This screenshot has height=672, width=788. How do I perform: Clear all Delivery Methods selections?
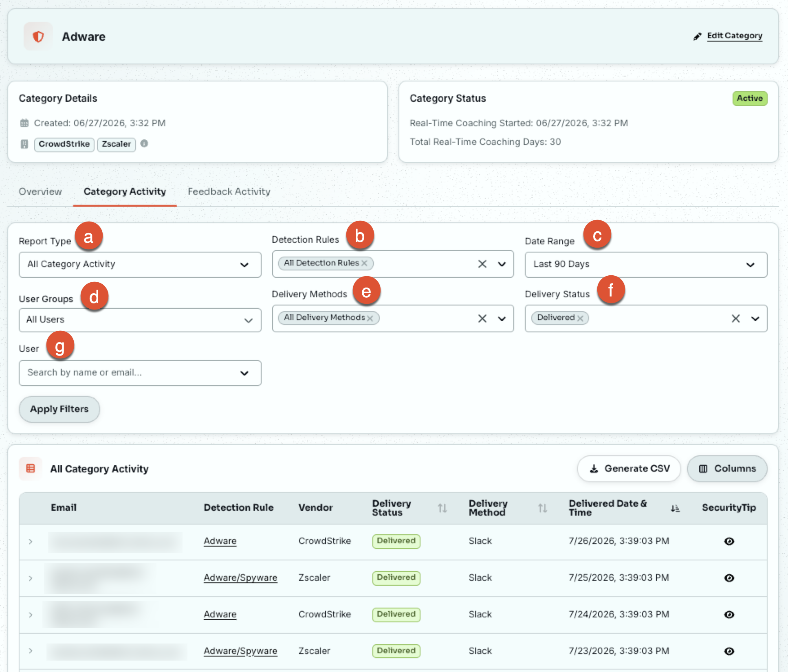click(x=482, y=318)
